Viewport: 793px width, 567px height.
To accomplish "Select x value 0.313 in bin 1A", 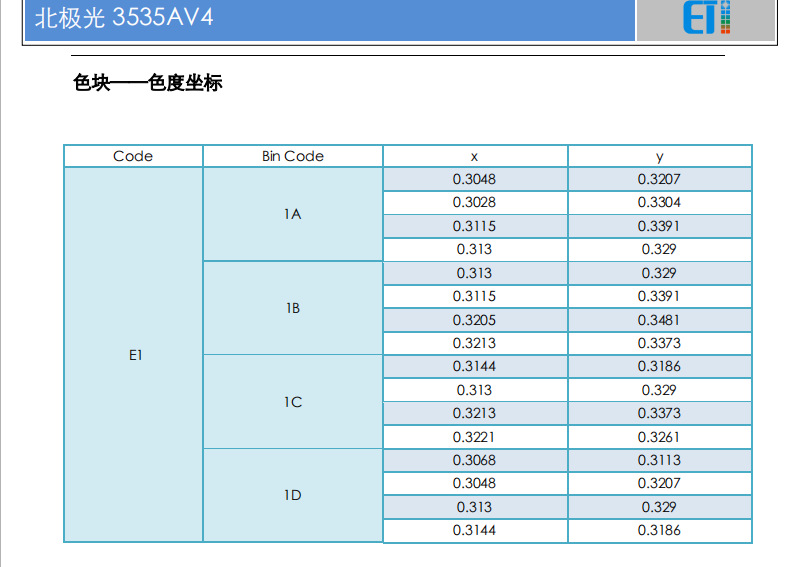I will (474, 249).
